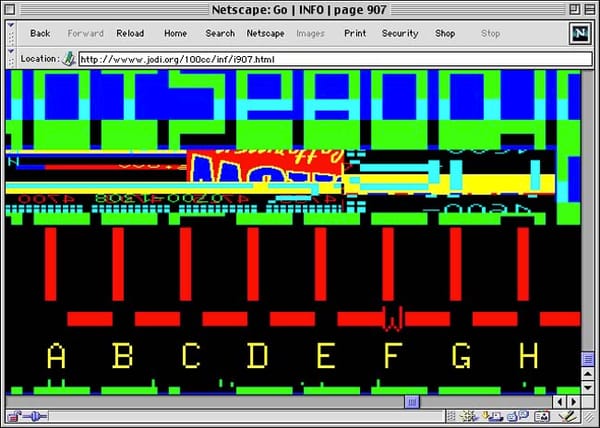The height and width of the screenshot is (428, 600).
Task: Click the Back button in the navigation toolbar
Action: click(x=40, y=34)
